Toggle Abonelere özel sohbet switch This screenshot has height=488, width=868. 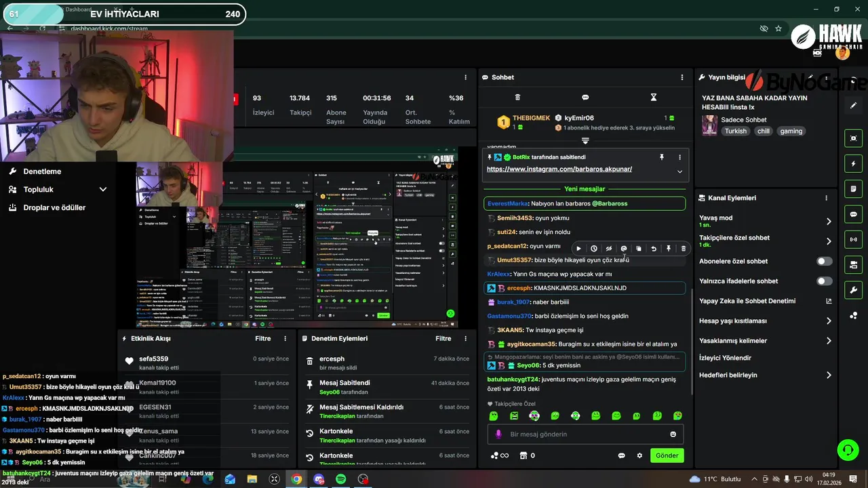[825, 261]
